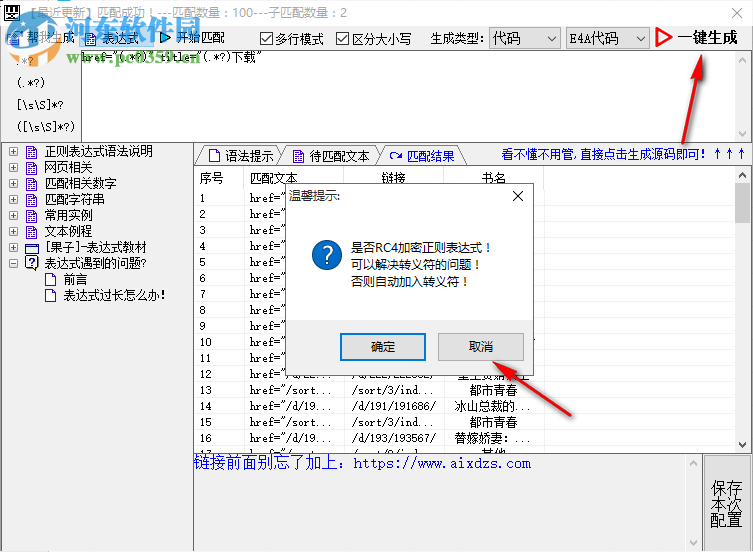Click document icon beside 网页相关
This screenshot has width=753, height=552.
[x=32, y=168]
